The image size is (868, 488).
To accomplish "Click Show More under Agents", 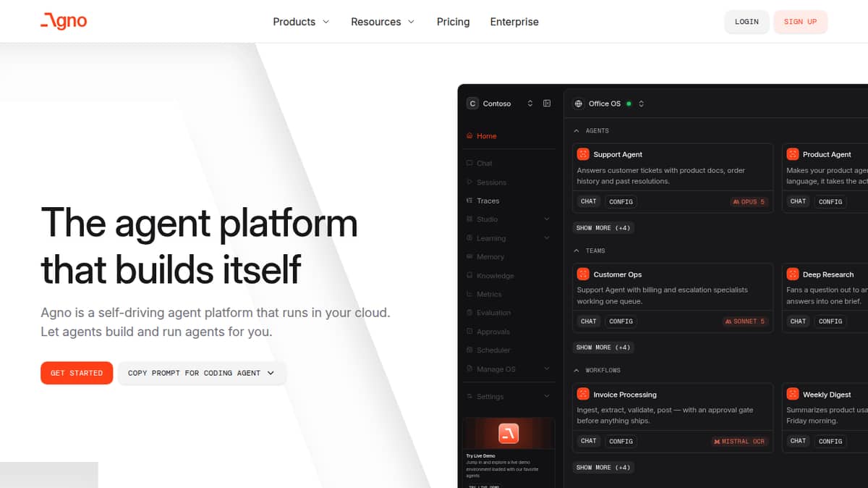I will pos(603,228).
